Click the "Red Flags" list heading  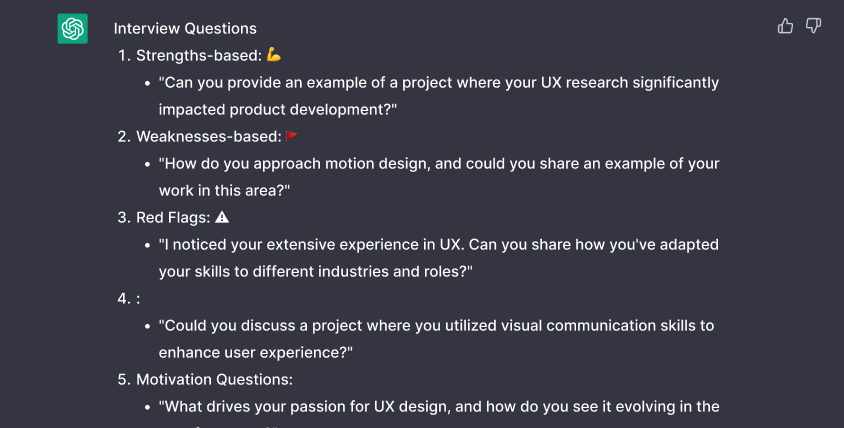[172, 217]
